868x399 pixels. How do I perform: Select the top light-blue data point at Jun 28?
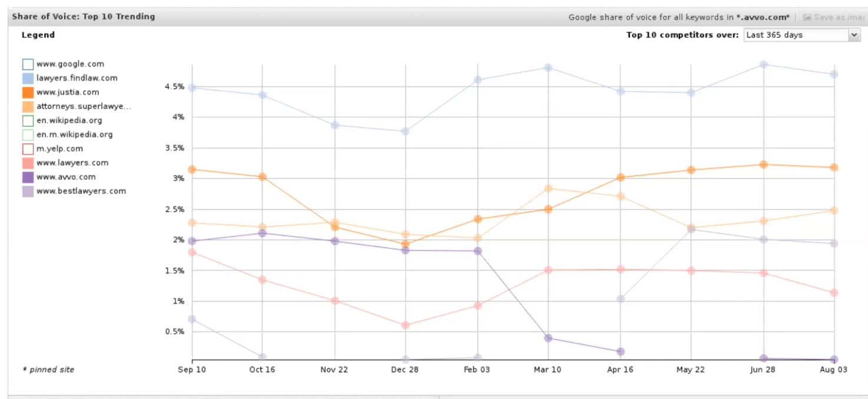[x=763, y=64]
